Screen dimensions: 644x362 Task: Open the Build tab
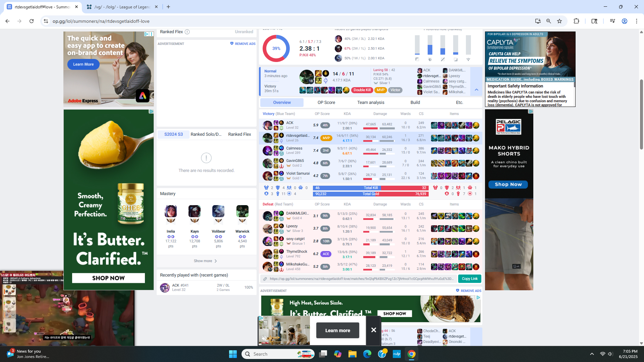(415, 103)
